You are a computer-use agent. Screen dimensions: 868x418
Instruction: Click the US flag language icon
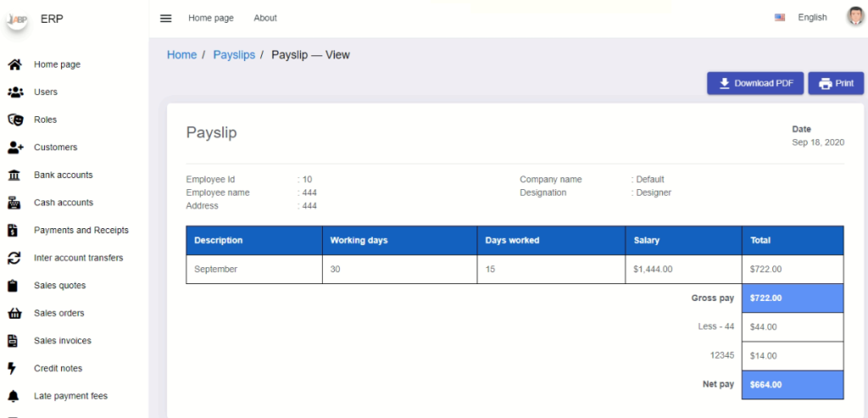(x=780, y=18)
